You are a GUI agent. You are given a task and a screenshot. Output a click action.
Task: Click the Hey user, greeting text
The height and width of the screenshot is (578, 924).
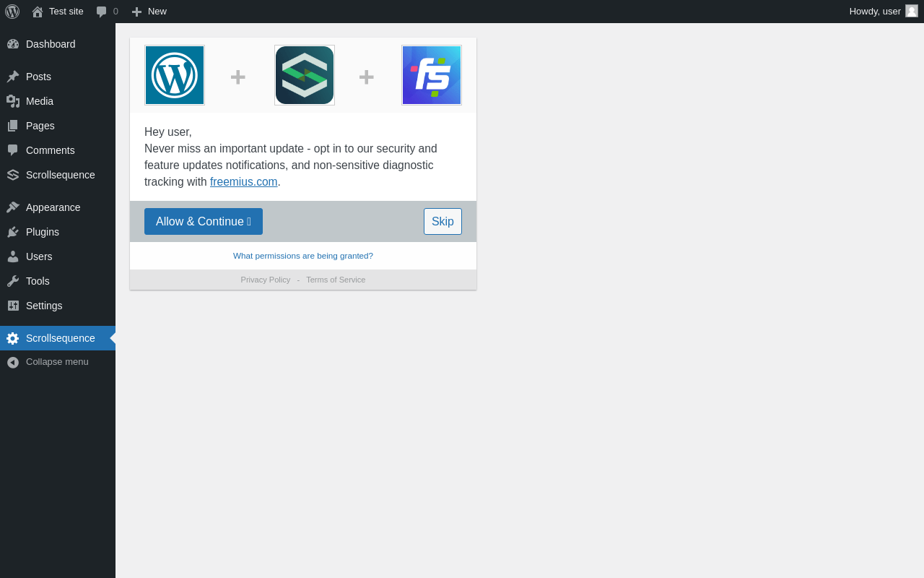[x=168, y=132]
